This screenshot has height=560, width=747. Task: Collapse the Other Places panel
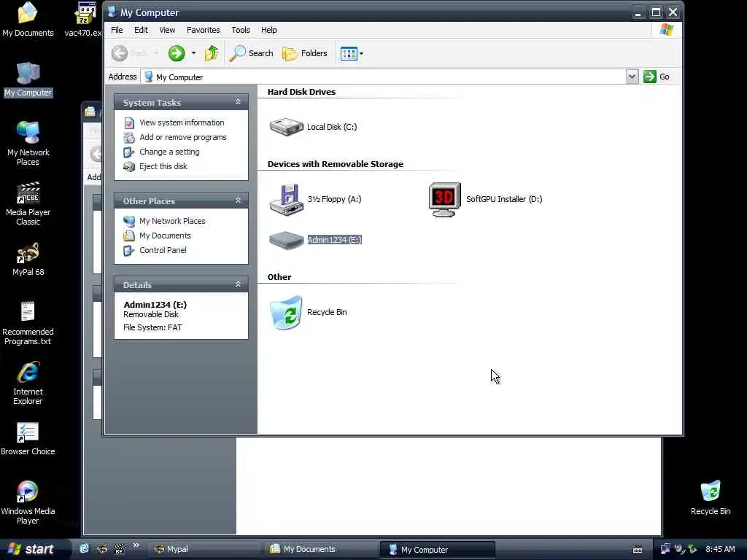pos(238,201)
